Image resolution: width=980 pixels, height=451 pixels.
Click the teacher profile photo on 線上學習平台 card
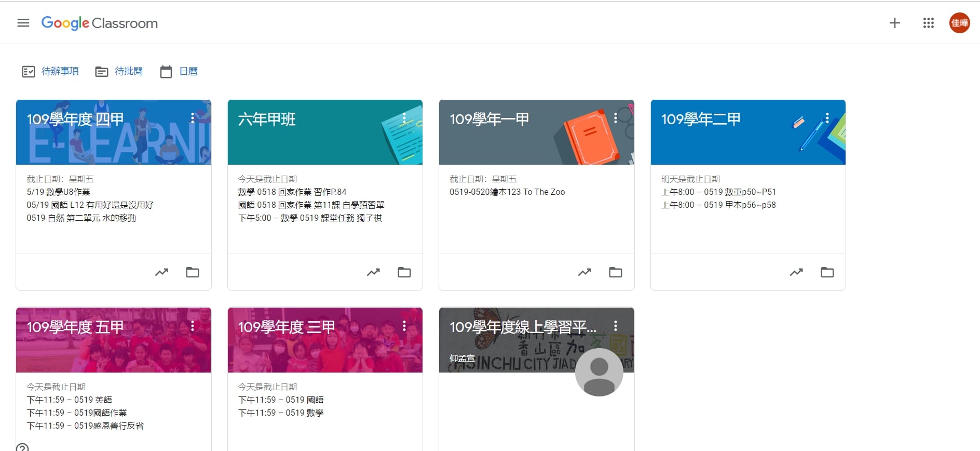[599, 372]
